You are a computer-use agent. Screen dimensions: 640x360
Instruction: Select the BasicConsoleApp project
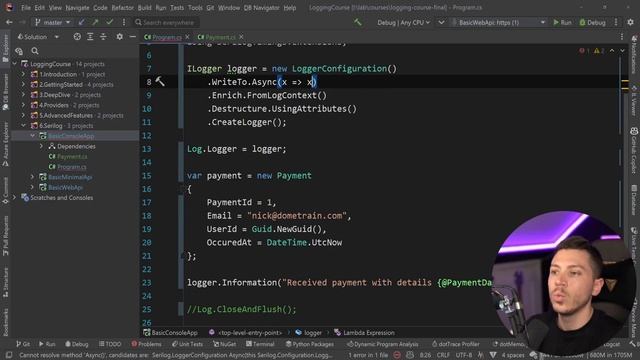pyautogui.click(x=71, y=136)
